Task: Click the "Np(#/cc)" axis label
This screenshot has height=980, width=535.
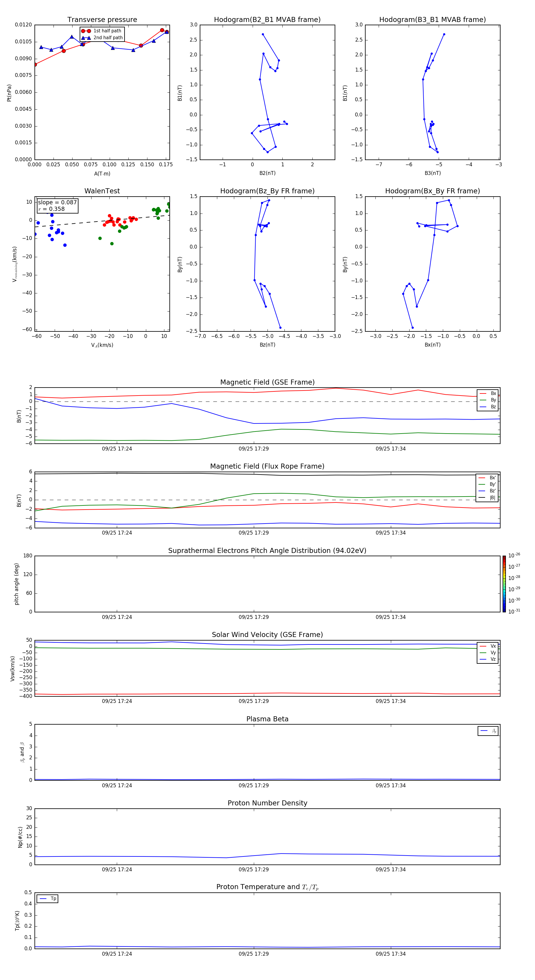Action: 21,837
